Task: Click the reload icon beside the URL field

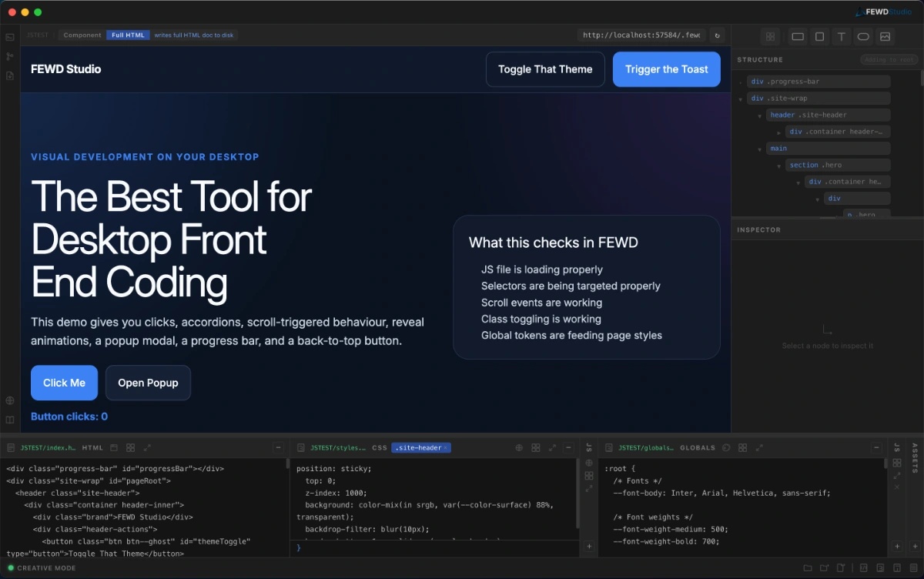Action: pyautogui.click(x=717, y=35)
